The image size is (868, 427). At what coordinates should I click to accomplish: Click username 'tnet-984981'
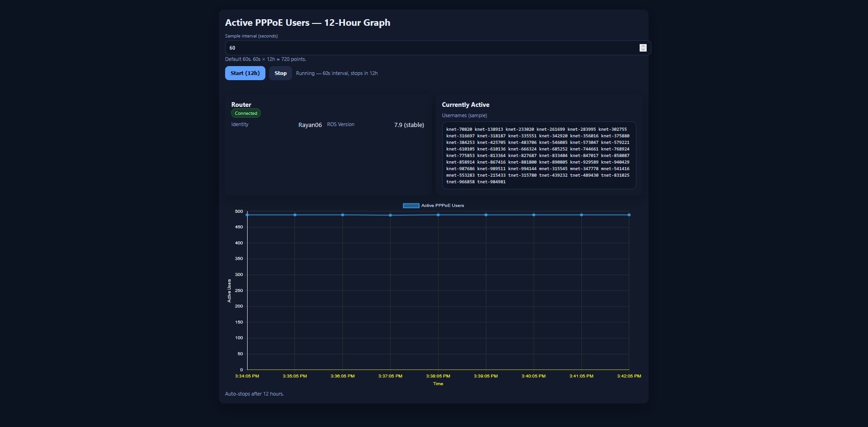(x=491, y=182)
